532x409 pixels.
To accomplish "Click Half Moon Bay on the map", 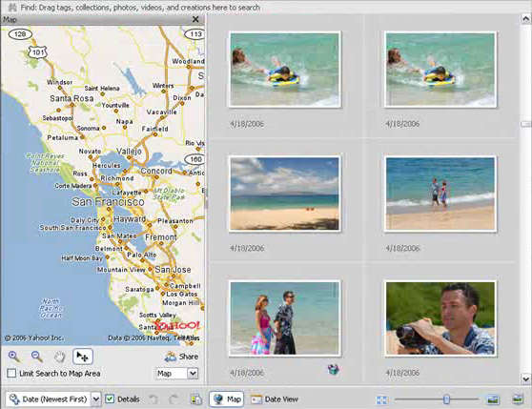I will click(x=82, y=258).
